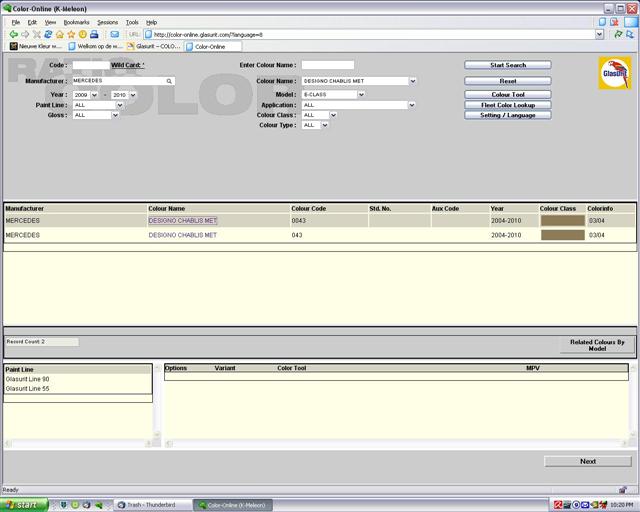Image resolution: width=640 pixels, height=512 pixels.
Task: Open the Colour Class dropdown
Action: point(333,115)
